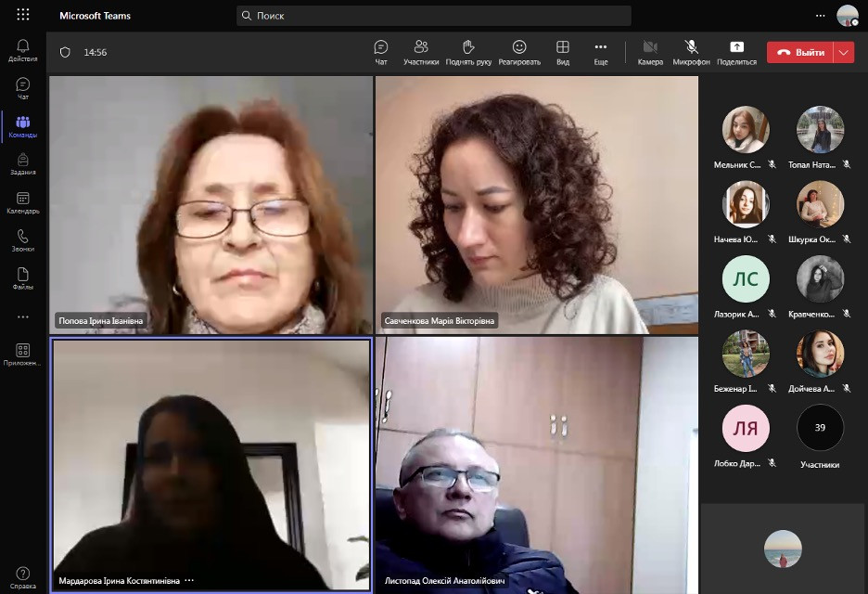Open meeting Chat (Чат) toolbar button
Image resolution: width=868 pixels, height=594 pixels.
pos(381,53)
